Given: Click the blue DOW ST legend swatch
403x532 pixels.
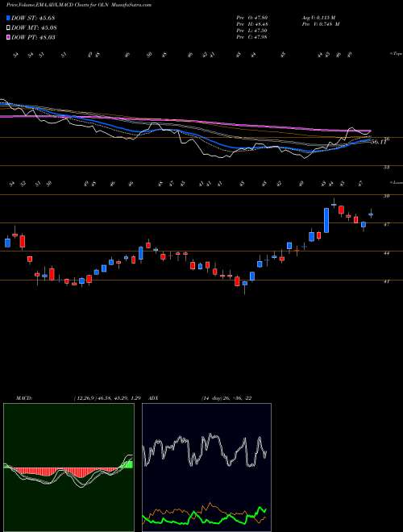Looking at the screenshot, I should click(x=9, y=18).
